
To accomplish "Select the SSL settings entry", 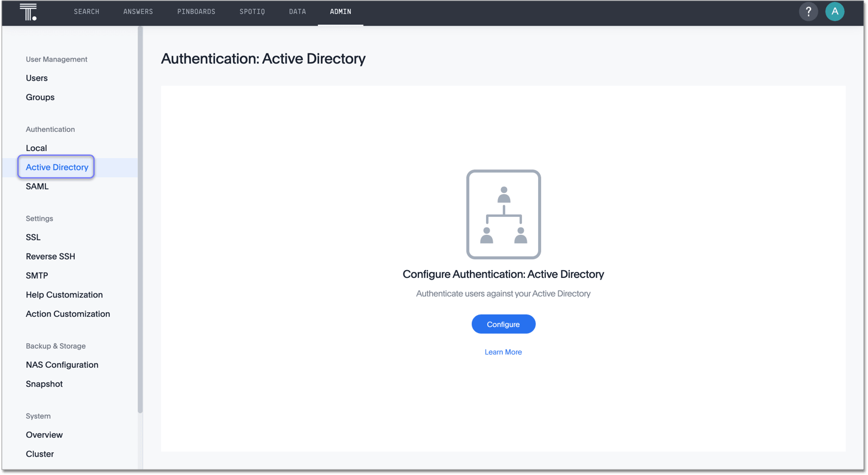I will point(33,237).
